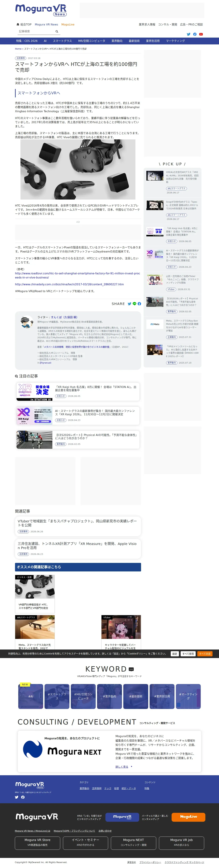Click the Home breadcrumb link

(x=18, y=49)
